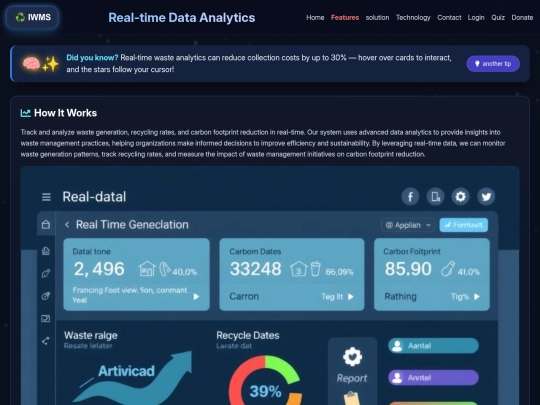Click the Login link

pyautogui.click(x=476, y=18)
